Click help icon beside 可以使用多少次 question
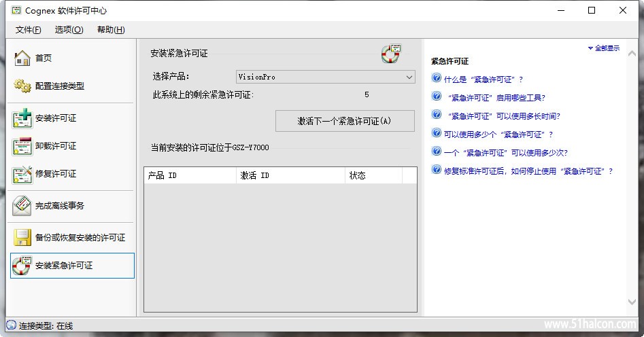The height and width of the screenshot is (337, 644). click(x=436, y=151)
